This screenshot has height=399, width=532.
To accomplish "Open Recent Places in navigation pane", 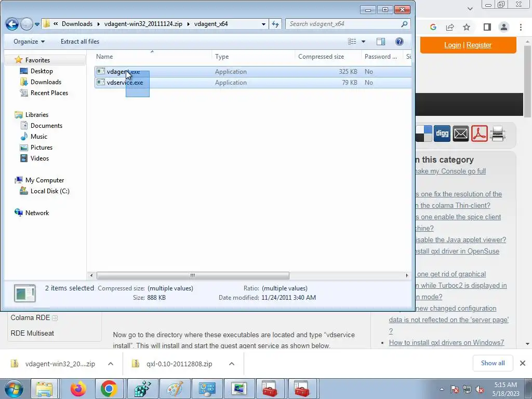I will 49,92.
